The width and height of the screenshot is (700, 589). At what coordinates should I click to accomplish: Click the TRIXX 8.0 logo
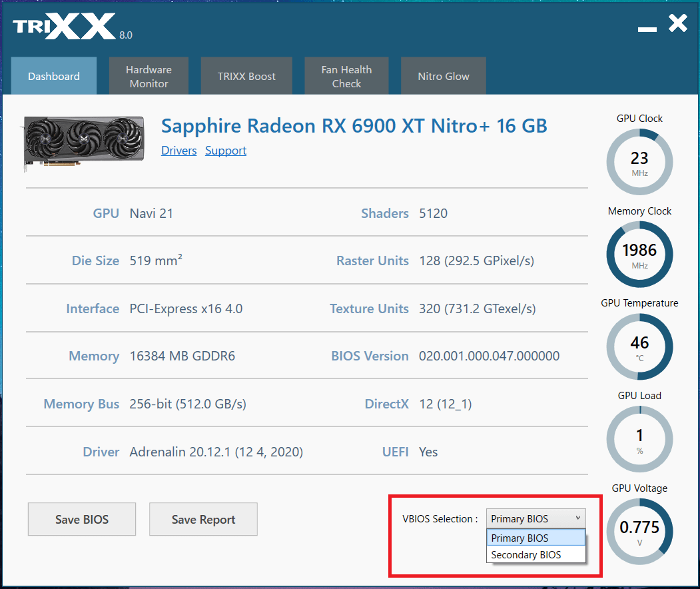(73, 27)
